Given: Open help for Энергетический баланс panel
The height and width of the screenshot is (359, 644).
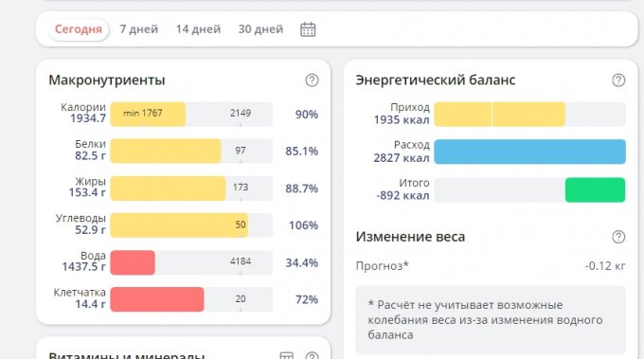Looking at the screenshot, I should [x=618, y=81].
